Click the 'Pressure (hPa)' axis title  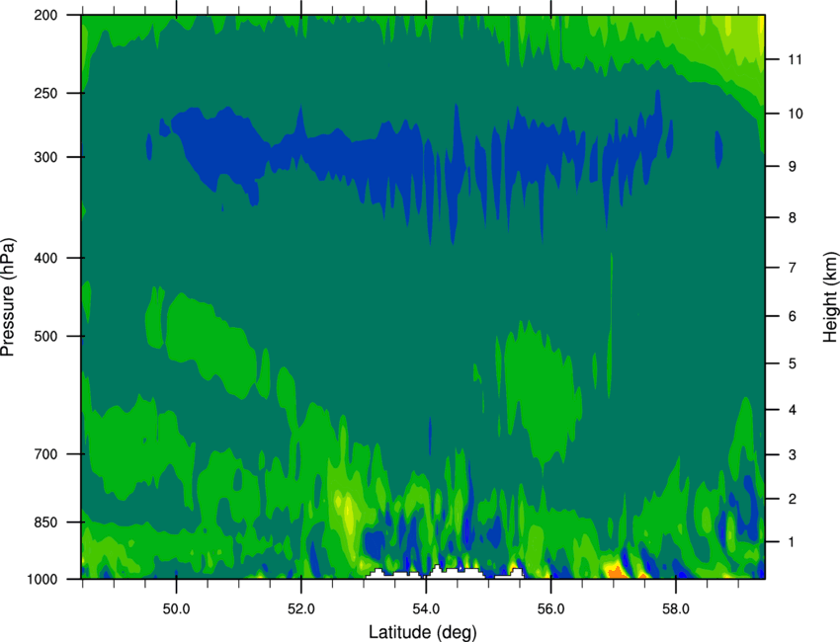click(x=8, y=297)
